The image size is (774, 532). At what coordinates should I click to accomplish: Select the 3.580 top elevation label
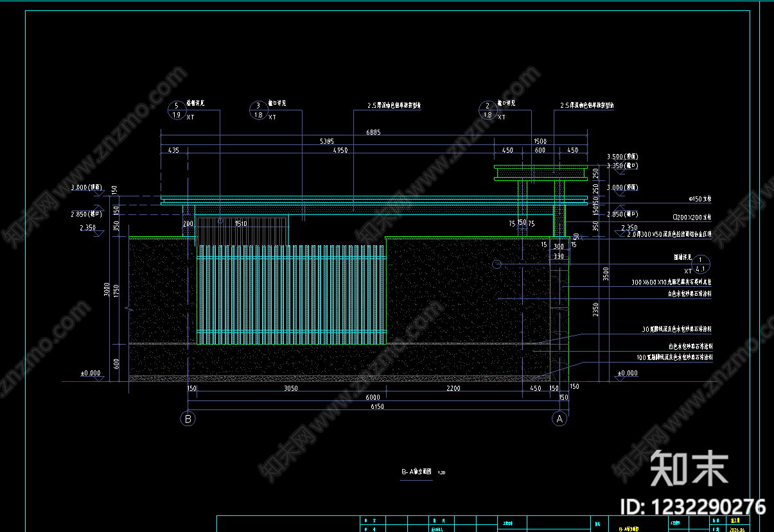point(622,156)
